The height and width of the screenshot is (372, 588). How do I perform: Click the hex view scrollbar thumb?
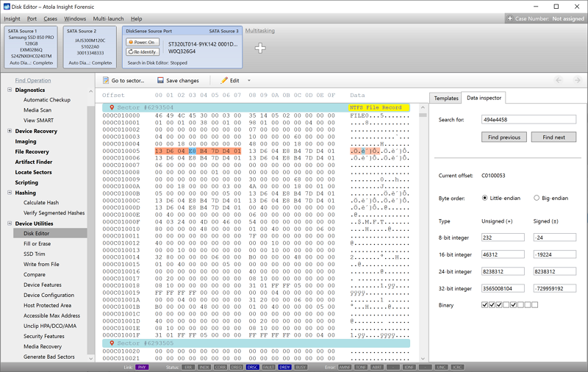click(423, 115)
